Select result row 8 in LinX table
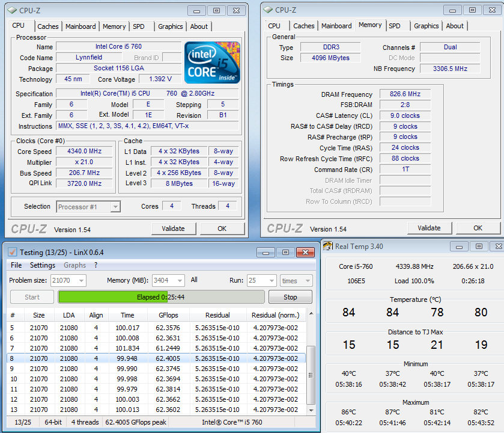This screenshot has height=433, width=504. click(x=156, y=358)
